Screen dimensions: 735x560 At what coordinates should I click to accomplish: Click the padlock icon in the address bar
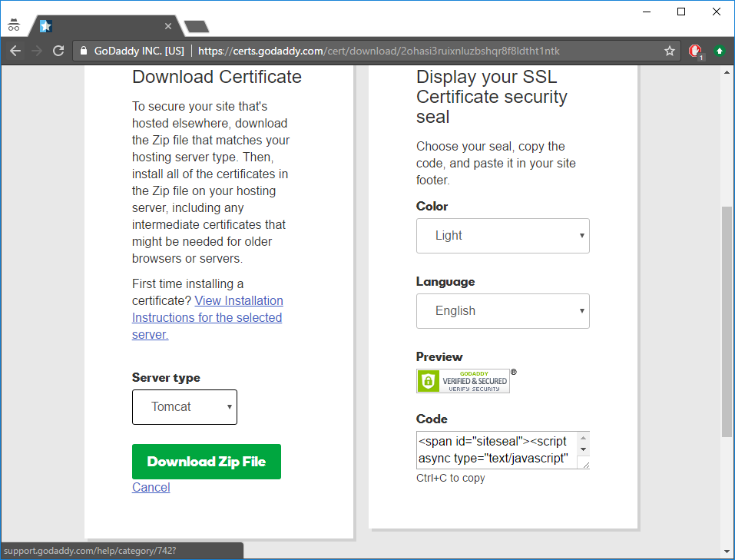[82, 51]
